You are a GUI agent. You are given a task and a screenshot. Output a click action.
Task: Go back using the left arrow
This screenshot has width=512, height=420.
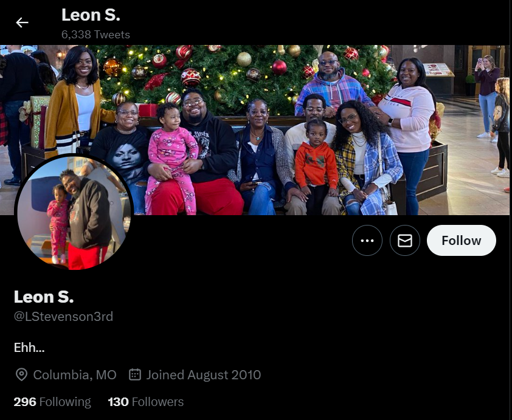pyautogui.click(x=22, y=22)
